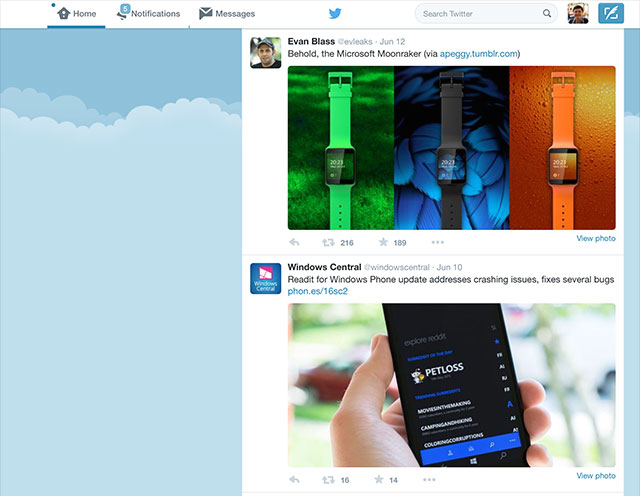Focus the Search Twitter field
This screenshot has width=640, height=496.
[x=486, y=13]
